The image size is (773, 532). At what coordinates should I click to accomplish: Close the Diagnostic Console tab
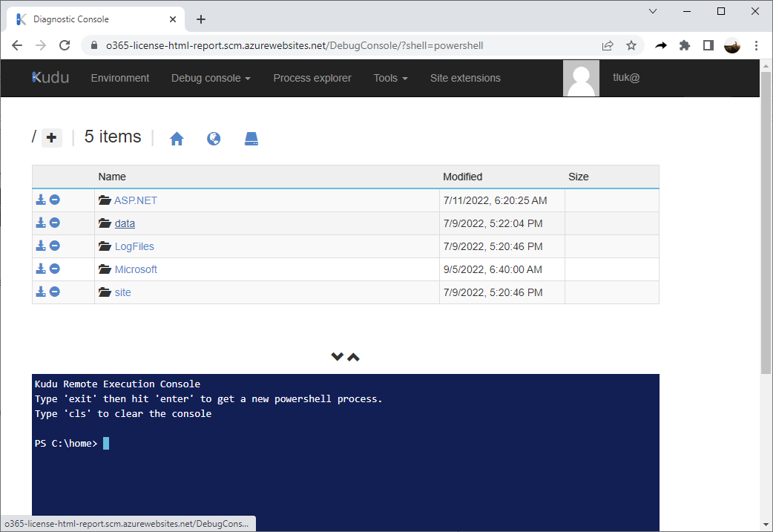[173, 19]
